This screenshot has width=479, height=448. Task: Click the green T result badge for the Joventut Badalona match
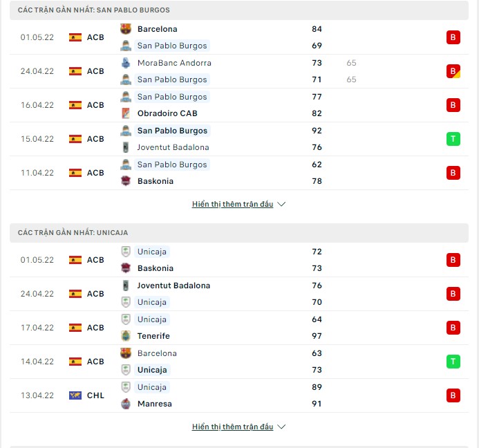pos(453,139)
